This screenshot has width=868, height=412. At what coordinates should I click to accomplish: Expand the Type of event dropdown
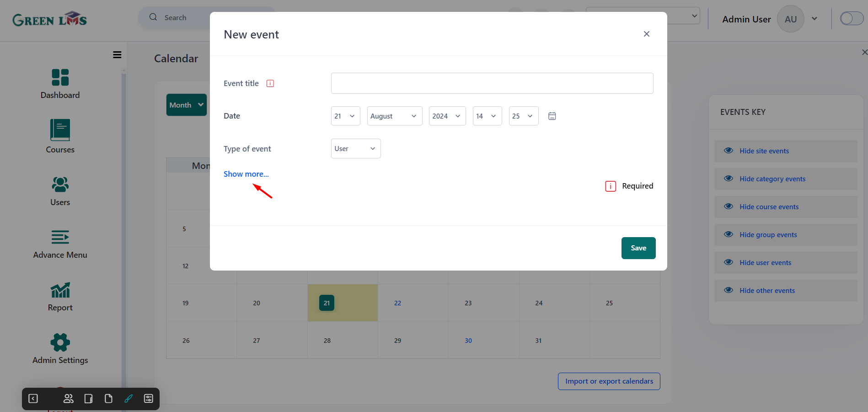[x=356, y=149]
